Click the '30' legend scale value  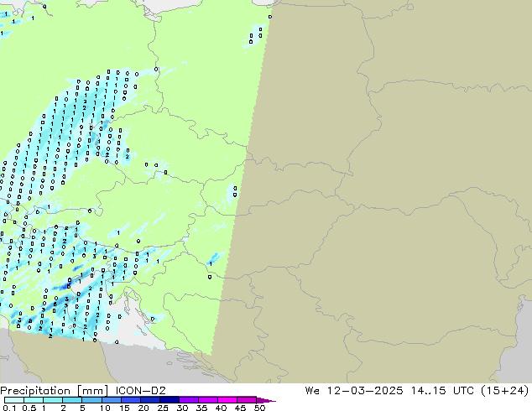(182, 408)
